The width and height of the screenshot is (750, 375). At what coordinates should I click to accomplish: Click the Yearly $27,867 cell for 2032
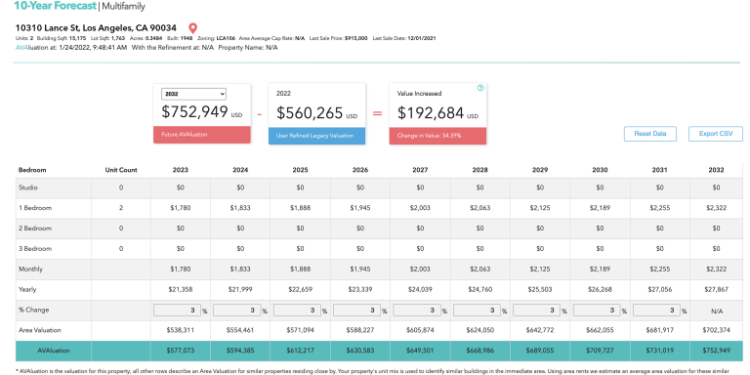click(717, 289)
